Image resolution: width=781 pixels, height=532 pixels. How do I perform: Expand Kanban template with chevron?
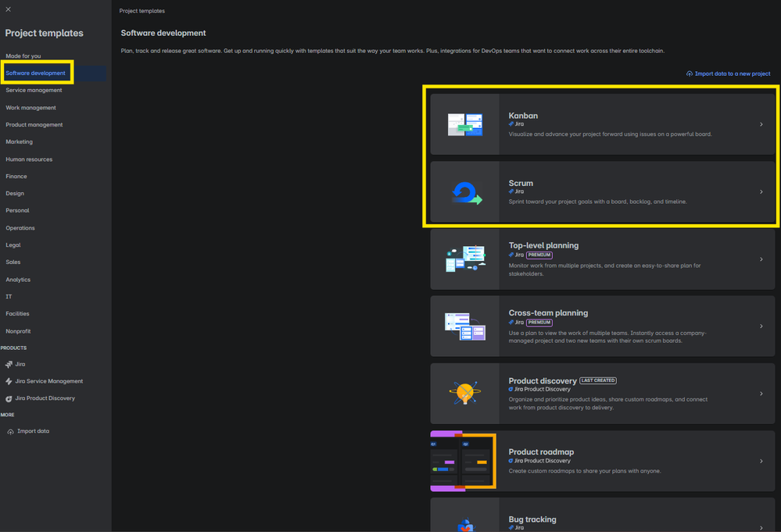pyautogui.click(x=761, y=124)
